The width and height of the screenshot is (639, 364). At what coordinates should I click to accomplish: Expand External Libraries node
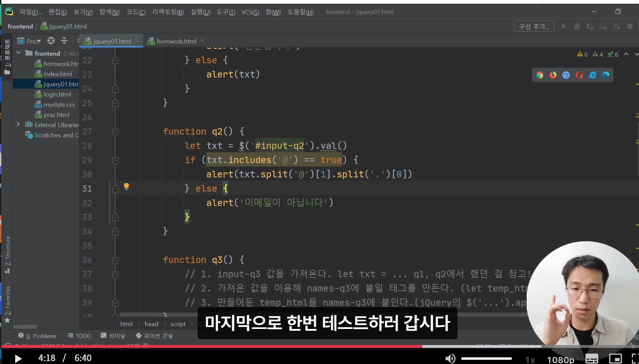click(18, 125)
